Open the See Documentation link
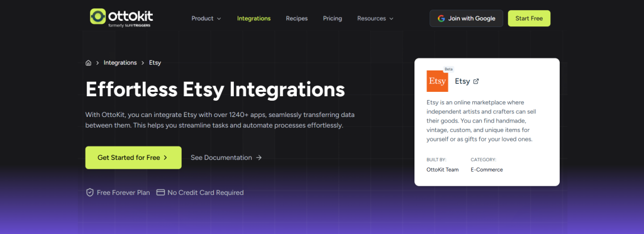Screen dimensions: 644x234 pyautogui.click(x=226, y=158)
